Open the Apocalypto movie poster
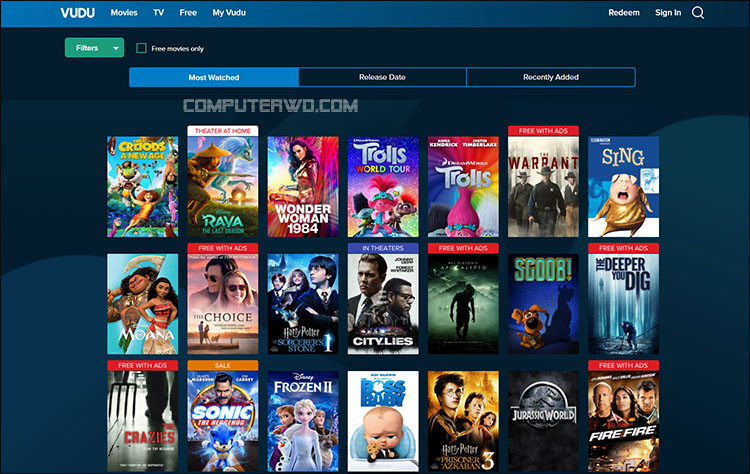Viewport: 750px width, 474px height. click(463, 304)
